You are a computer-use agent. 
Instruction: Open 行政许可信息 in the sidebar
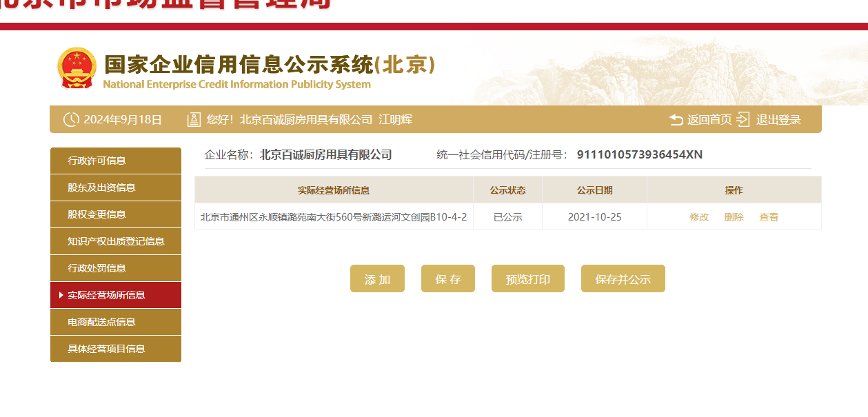[116, 161]
